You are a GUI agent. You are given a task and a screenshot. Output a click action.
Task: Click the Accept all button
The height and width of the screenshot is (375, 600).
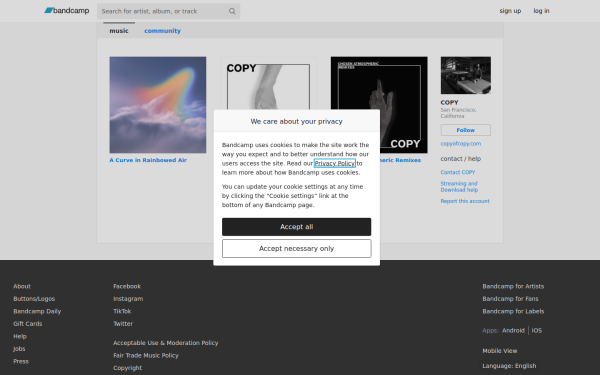coord(297,227)
